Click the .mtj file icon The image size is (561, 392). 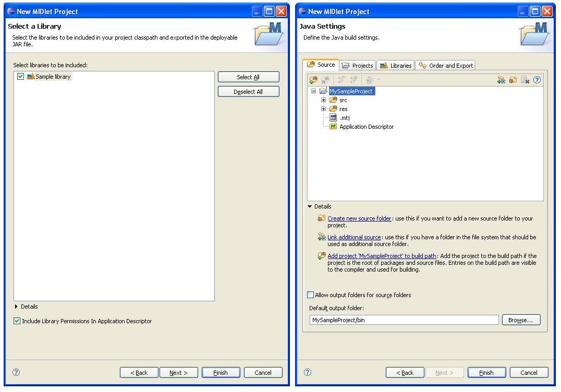pyautogui.click(x=334, y=117)
